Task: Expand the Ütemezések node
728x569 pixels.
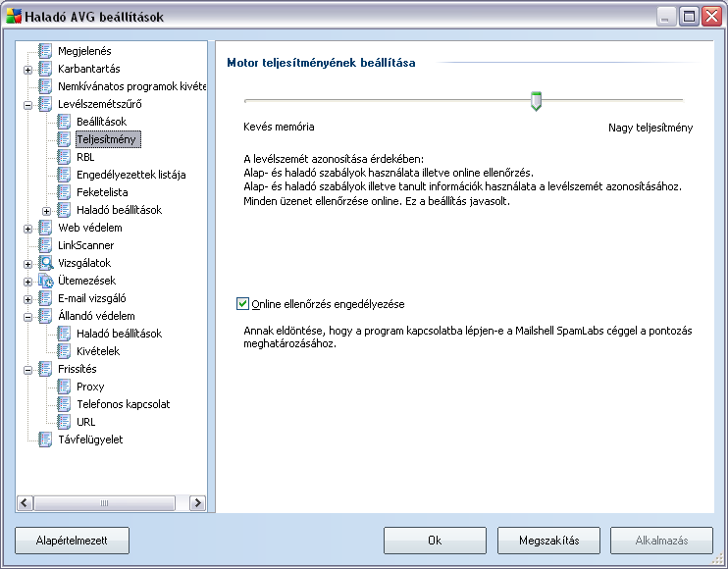Action: pos(27,282)
